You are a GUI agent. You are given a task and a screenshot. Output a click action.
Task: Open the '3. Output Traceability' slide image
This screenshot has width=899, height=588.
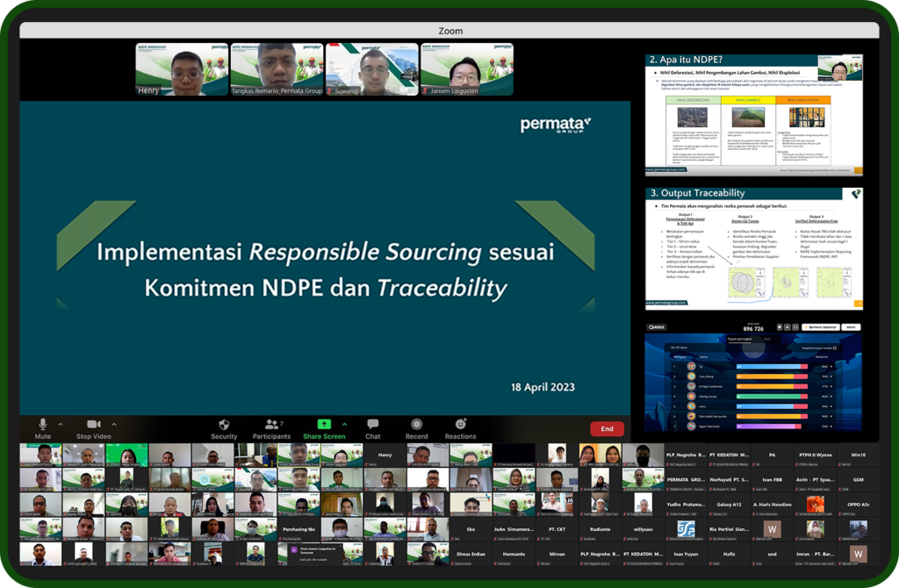pyautogui.click(x=754, y=248)
